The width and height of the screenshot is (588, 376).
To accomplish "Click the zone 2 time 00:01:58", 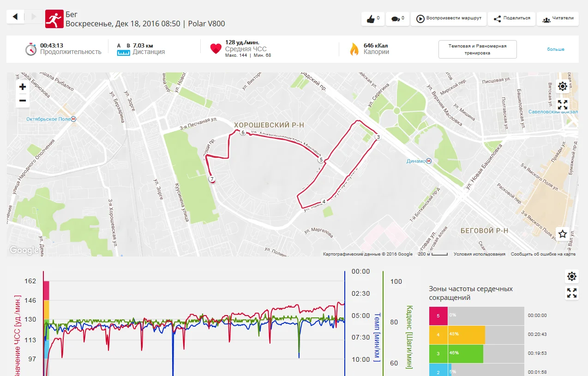I will [x=538, y=372].
